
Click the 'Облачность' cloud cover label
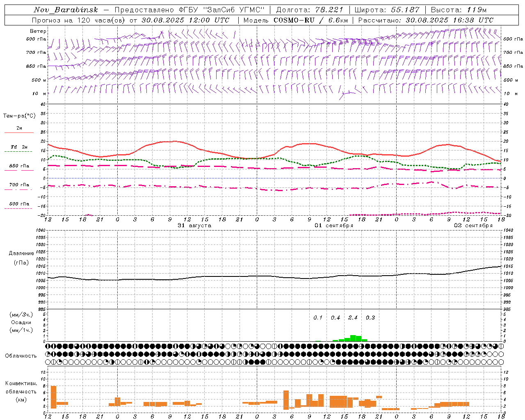[21, 356]
